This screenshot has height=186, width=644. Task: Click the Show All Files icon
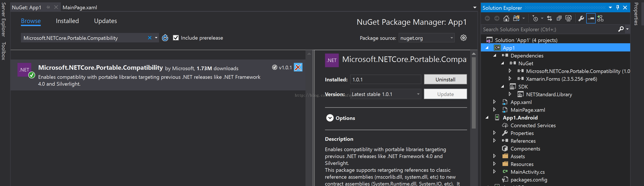[x=568, y=19]
